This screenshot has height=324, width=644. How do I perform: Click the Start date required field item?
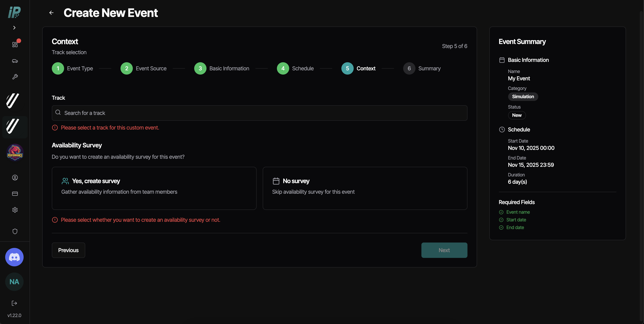(x=513, y=220)
